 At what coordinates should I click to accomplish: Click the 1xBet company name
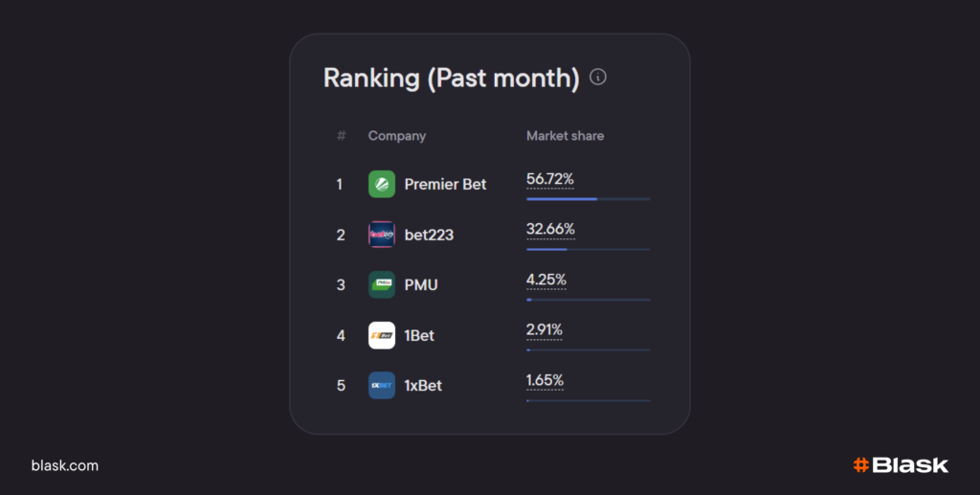tap(423, 385)
